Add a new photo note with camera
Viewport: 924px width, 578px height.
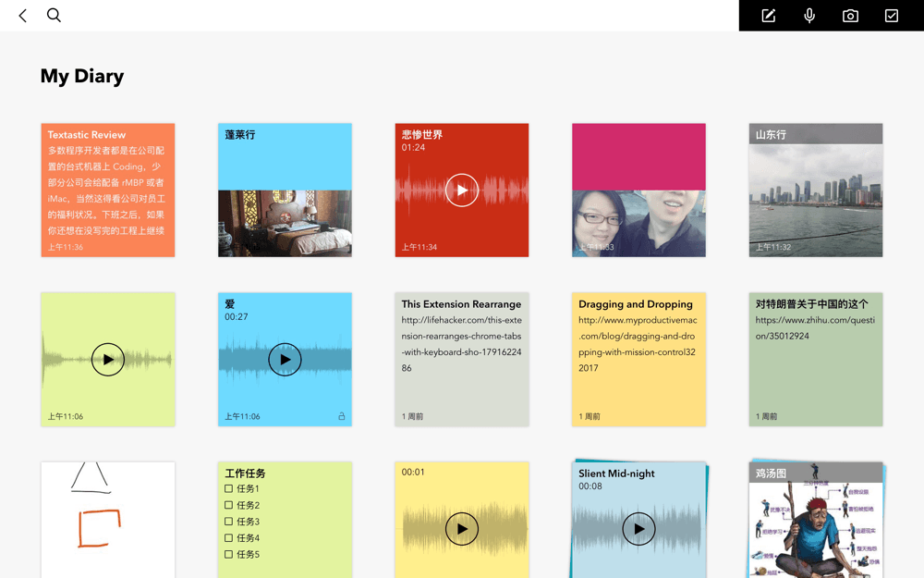[x=850, y=16]
